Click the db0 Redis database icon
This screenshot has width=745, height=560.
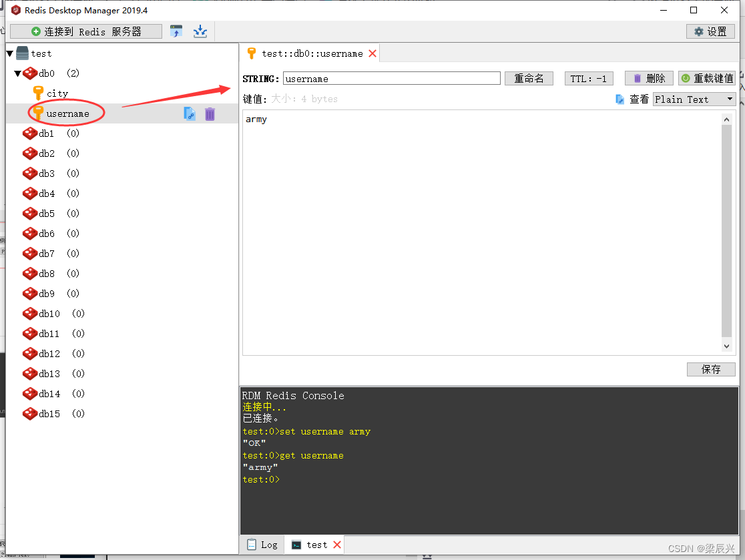[30, 73]
